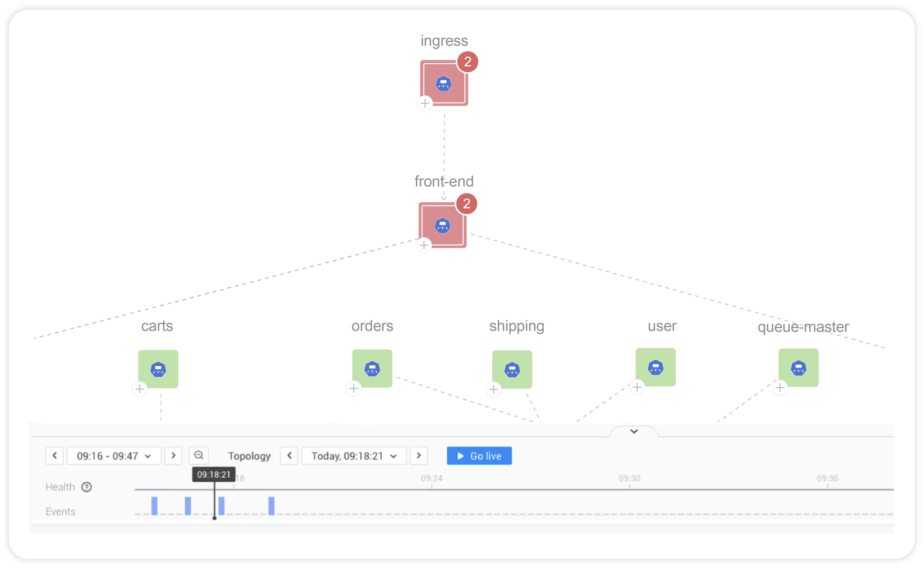Open the Today, 09:18:21 dropdown
This screenshot has width=924, height=568.
(354, 456)
